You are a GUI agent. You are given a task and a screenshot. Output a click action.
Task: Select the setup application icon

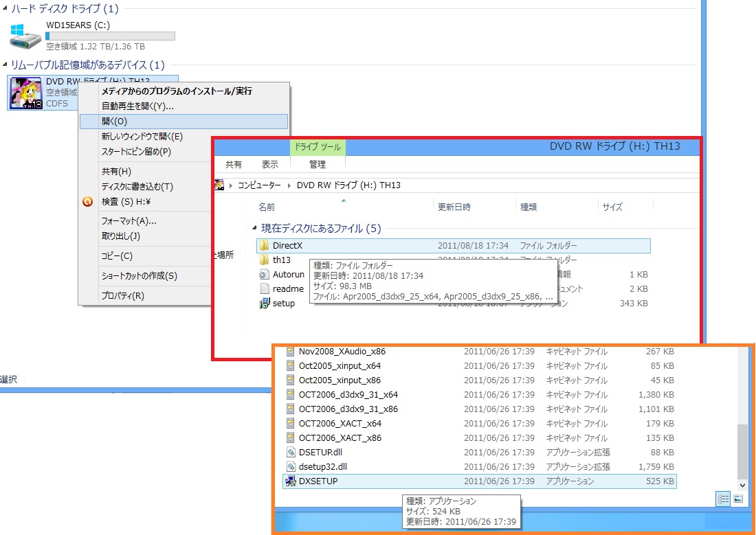(264, 304)
